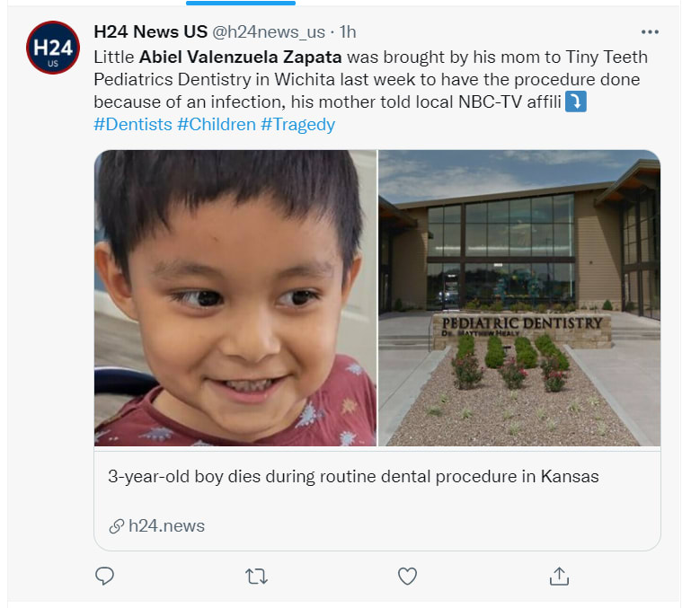
Task: Open the h24.news domain link
Action: pyautogui.click(x=166, y=526)
